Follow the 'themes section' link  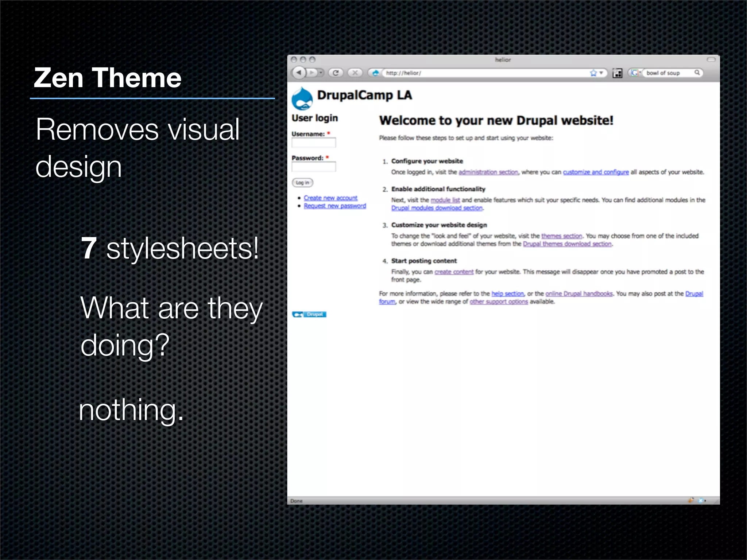coord(562,236)
